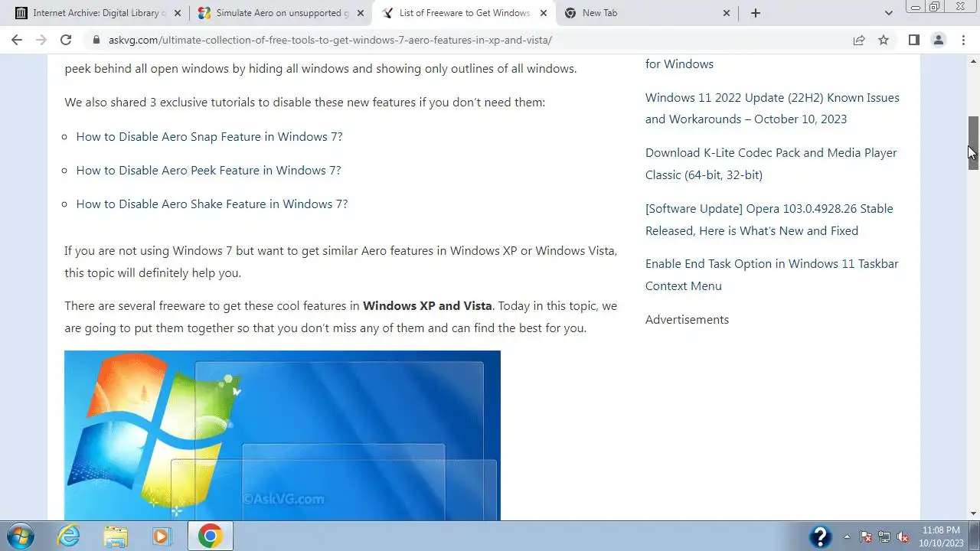The height and width of the screenshot is (551, 980).
Task: Click the muted volume speaker icon
Action: (x=903, y=536)
